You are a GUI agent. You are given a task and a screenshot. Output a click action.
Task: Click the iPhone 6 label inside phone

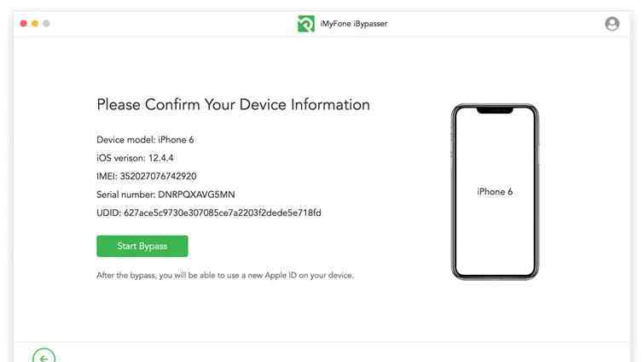(495, 191)
